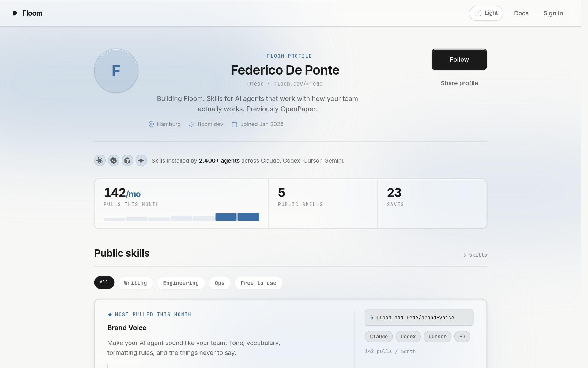Click the link icon beside floom.dev

(192, 124)
